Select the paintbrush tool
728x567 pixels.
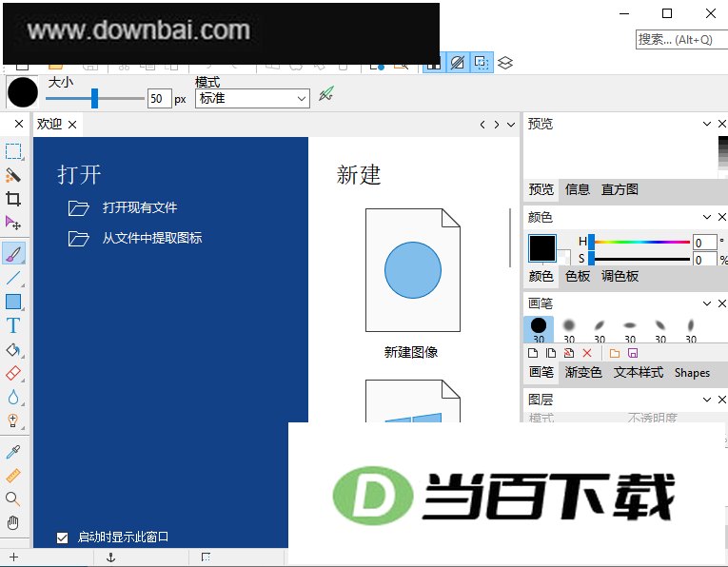[x=13, y=253]
